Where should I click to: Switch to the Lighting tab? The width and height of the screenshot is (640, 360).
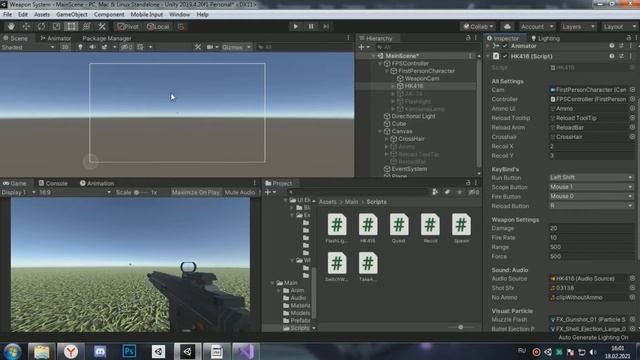click(x=545, y=38)
